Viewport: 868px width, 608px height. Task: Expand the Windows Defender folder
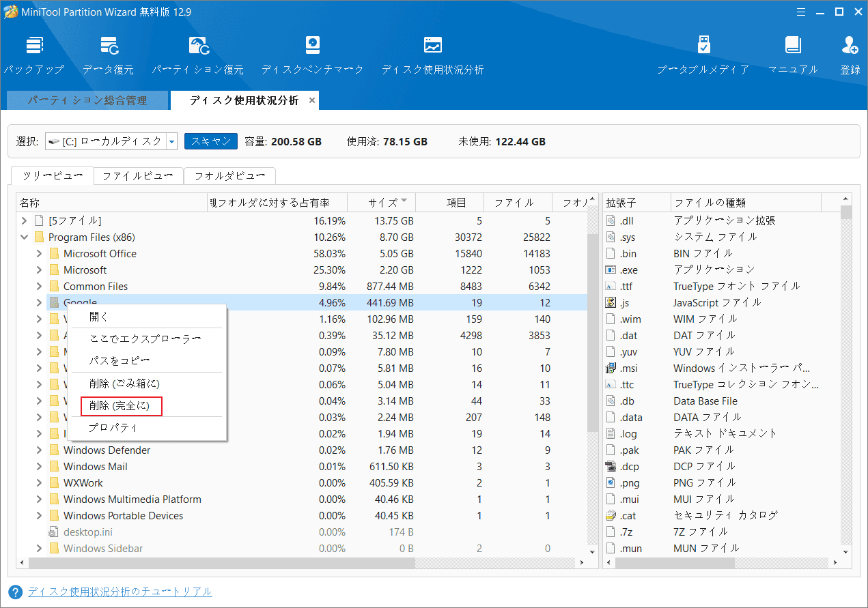point(40,450)
